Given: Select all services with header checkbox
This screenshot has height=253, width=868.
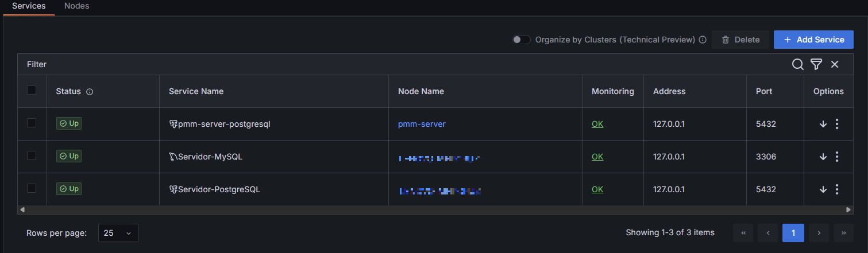Looking at the screenshot, I should [32, 90].
